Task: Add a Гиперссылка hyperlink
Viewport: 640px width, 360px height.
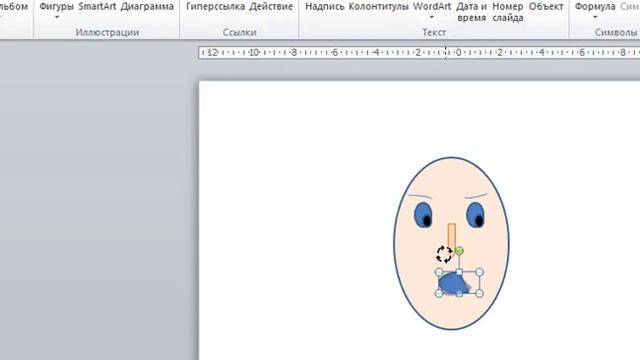Action: [x=216, y=7]
